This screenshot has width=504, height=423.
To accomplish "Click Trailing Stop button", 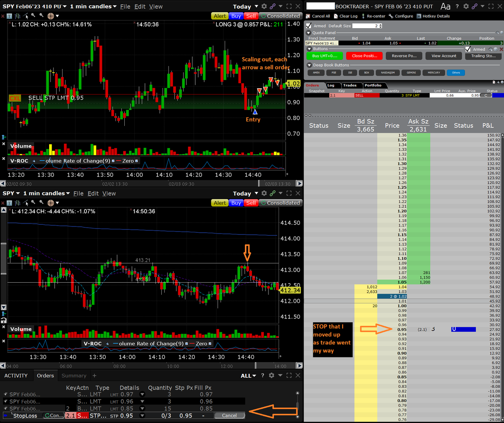I will [x=483, y=56].
